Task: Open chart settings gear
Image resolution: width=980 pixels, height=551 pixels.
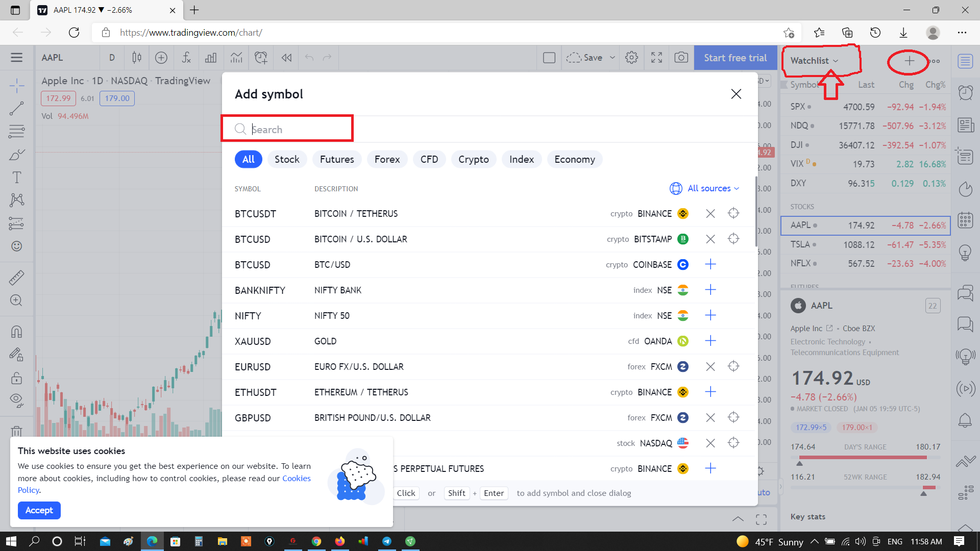Action: pyautogui.click(x=631, y=58)
